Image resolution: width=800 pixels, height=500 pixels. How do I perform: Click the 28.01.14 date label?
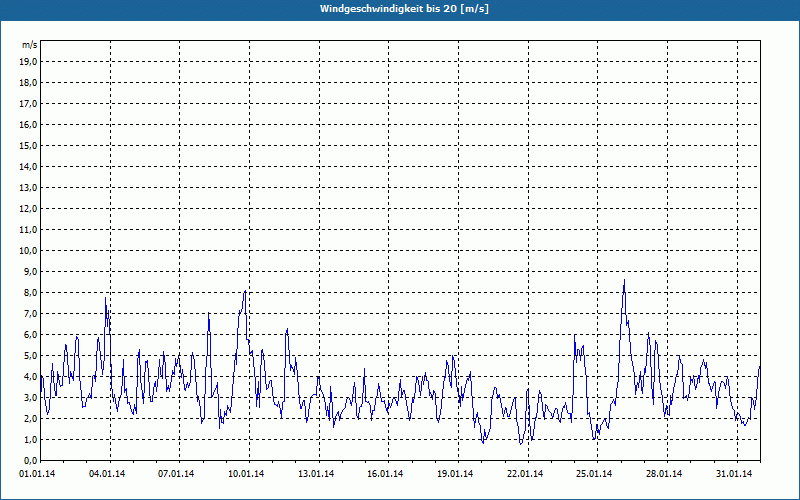coord(664,474)
